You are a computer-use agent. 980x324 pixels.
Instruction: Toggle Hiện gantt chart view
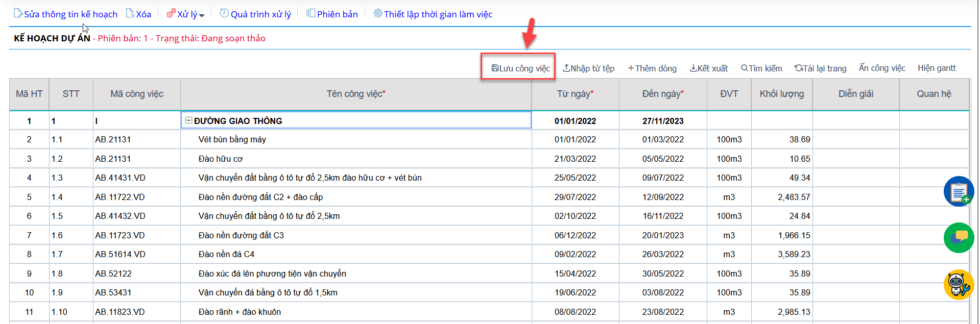(x=936, y=68)
